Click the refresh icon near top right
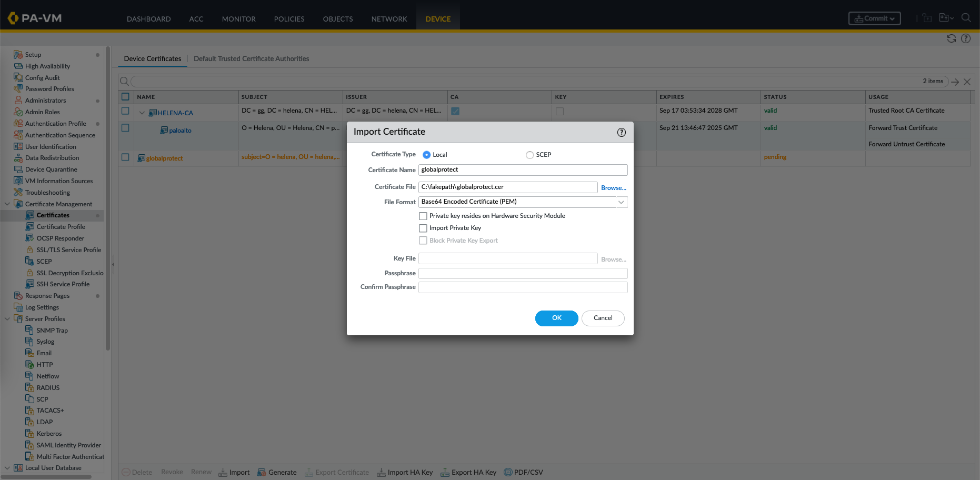This screenshot has width=980, height=480. [951, 38]
